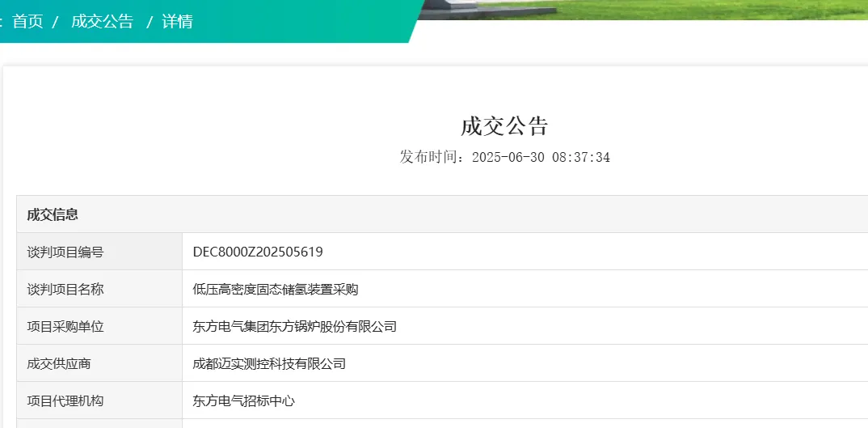Viewport: 868px width, 428px height.
Task: Go to 首页 in the breadcrumb
Action: point(27,22)
